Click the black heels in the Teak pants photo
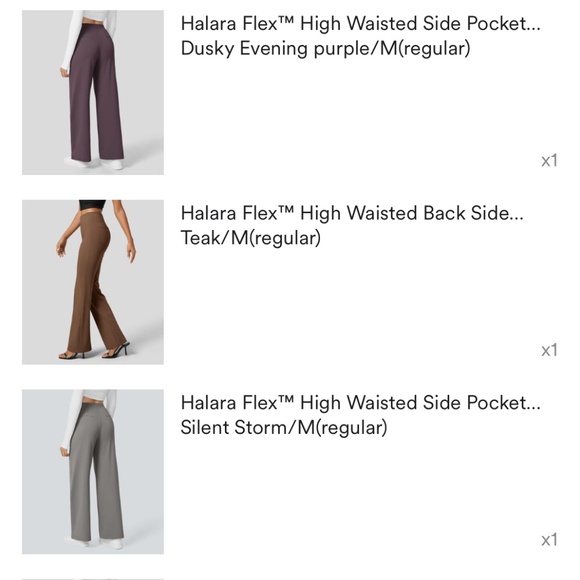This screenshot has height=580, width=580. click(95, 351)
